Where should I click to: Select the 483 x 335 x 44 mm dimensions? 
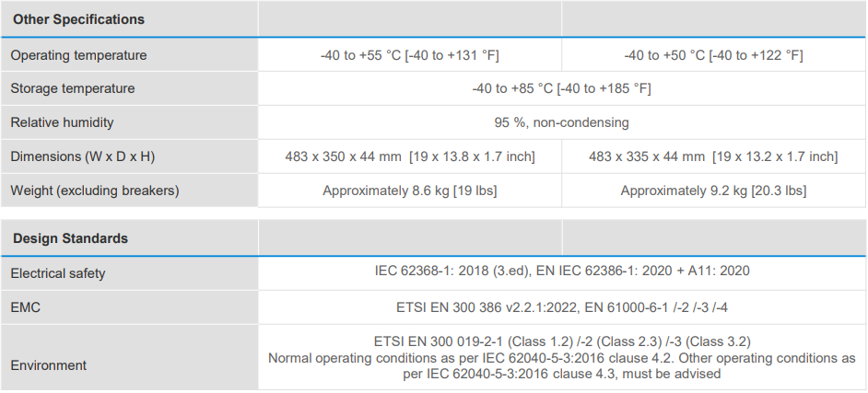click(x=713, y=156)
